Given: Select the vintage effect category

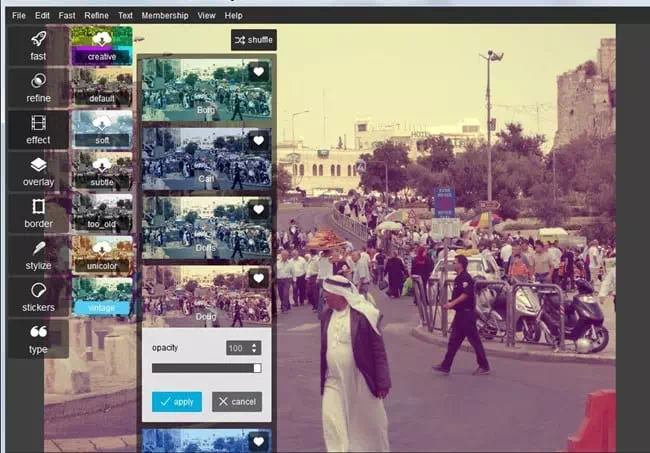Looking at the screenshot, I should tap(102, 297).
